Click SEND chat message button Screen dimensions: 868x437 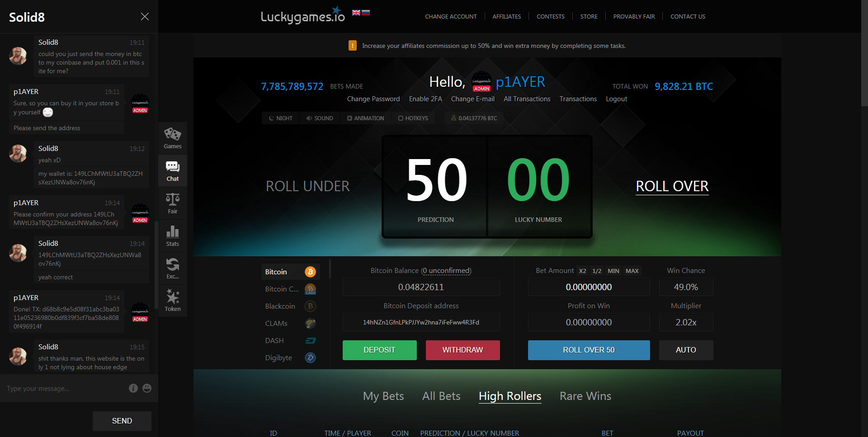pos(122,421)
